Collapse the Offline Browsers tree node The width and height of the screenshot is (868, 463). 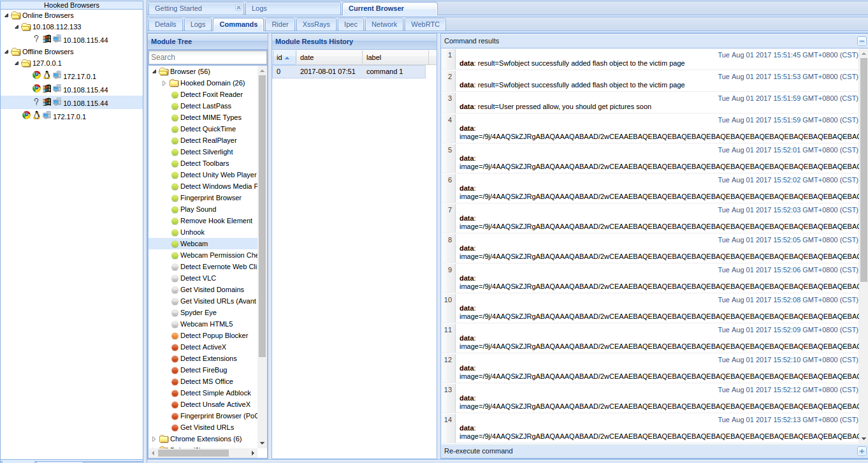coord(6,52)
